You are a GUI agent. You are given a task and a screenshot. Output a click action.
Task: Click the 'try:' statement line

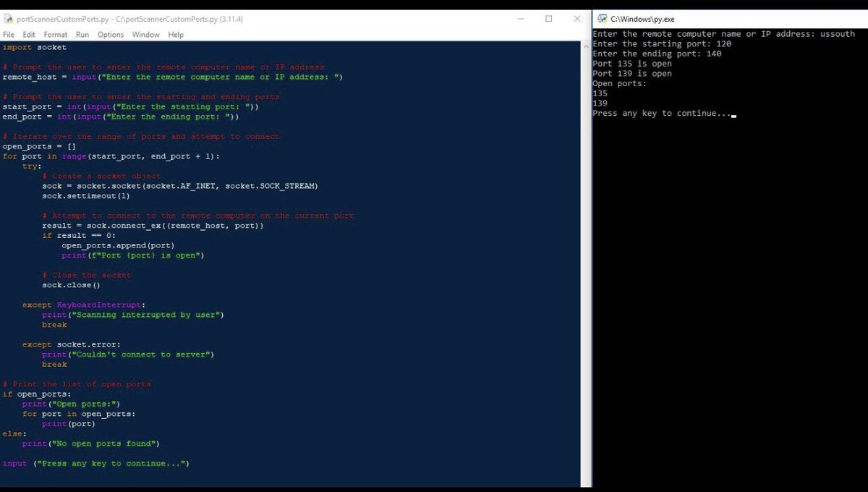pos(32,166)
